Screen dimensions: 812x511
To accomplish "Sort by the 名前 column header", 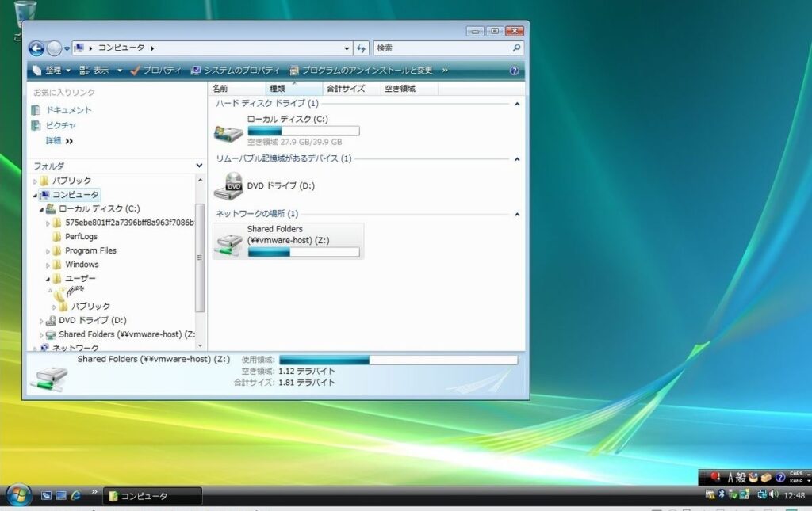I will tap(237, 89).
